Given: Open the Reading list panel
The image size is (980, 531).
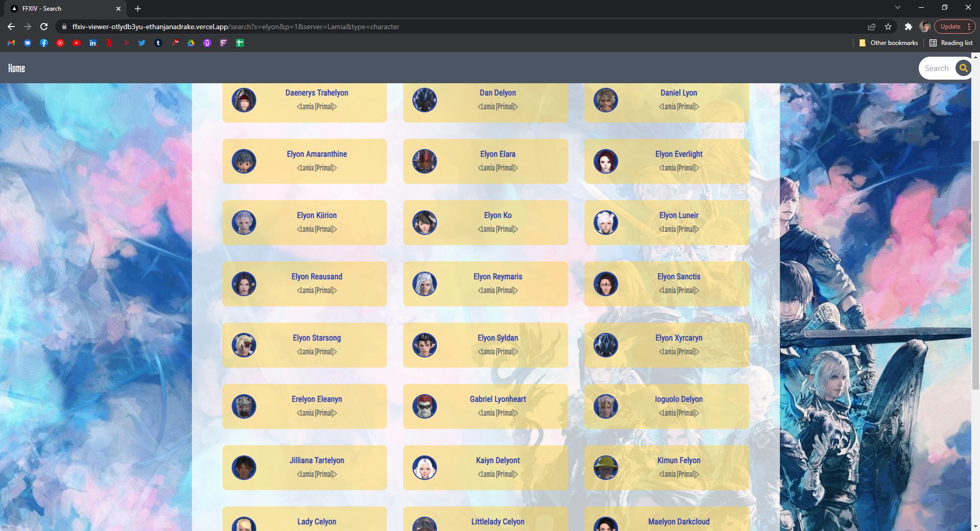Looking at the screenshot, I should (x=951, y=43).
